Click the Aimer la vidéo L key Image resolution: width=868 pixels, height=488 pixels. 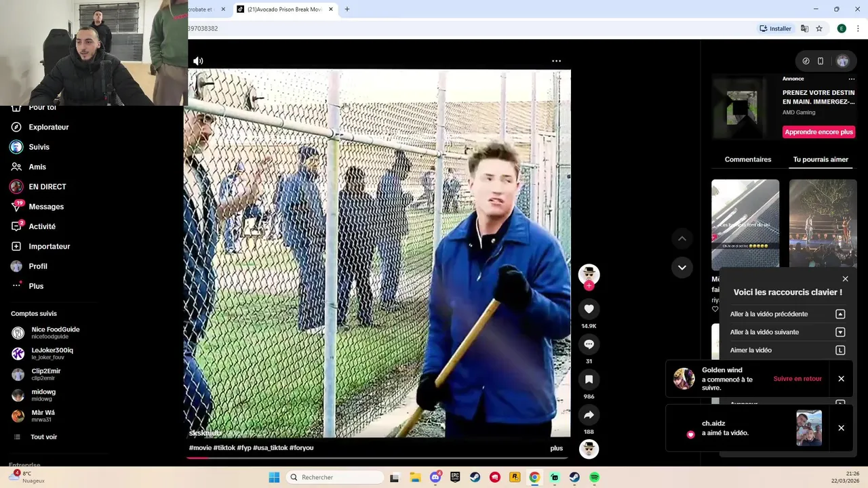pos(840,350)
